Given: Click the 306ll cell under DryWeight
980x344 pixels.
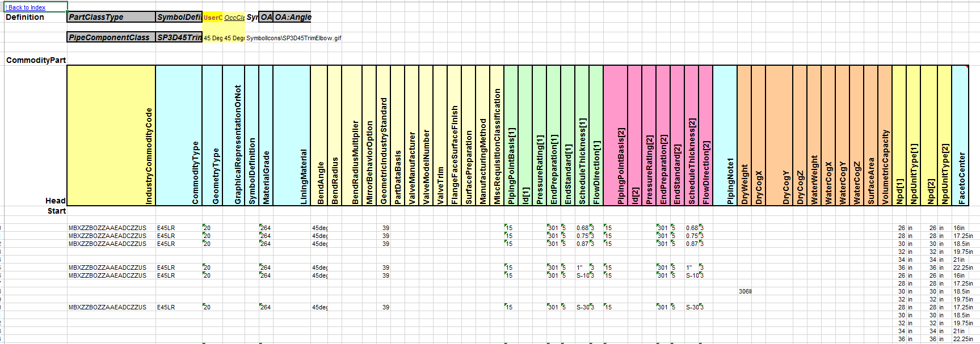Looking at the screenshot, I should coord(745,291).
